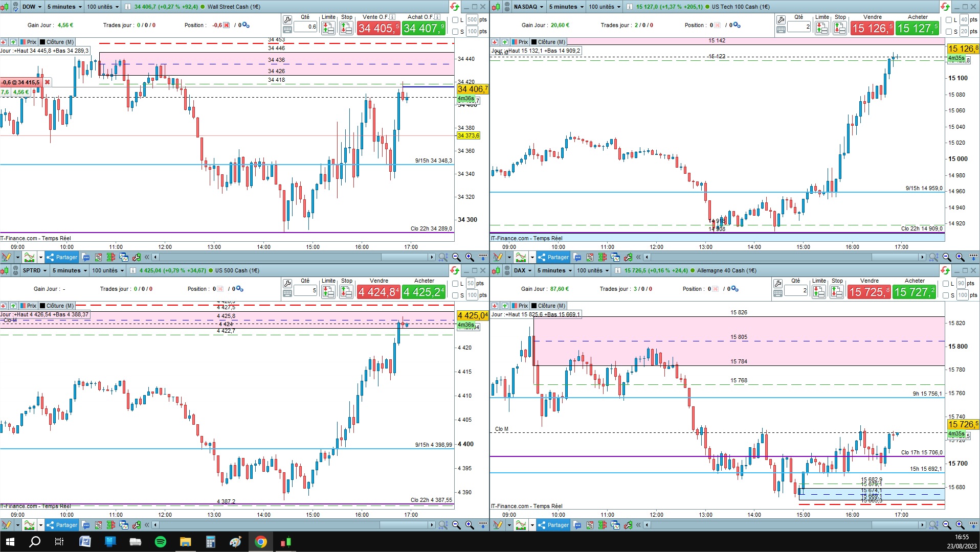Click Partager button under the SPTRD chart
Screen dimensions: 980x552
62,525
